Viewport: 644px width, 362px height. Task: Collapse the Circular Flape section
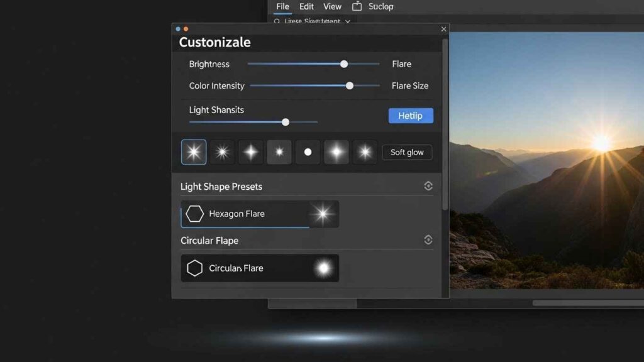point(428,239)
